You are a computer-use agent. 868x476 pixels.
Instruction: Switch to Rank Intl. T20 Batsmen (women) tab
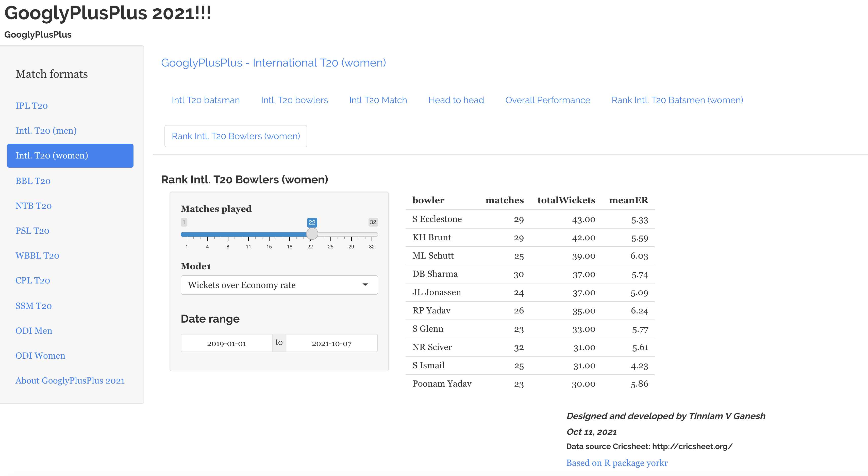click(x=677, y=100)
